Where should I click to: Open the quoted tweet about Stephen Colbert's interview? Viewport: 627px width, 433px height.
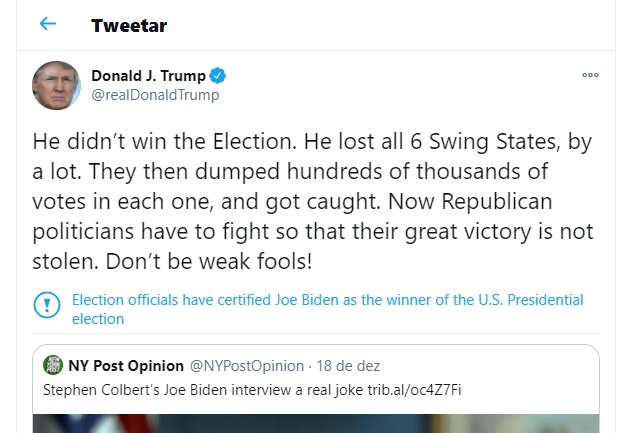(x=200, y=388)
